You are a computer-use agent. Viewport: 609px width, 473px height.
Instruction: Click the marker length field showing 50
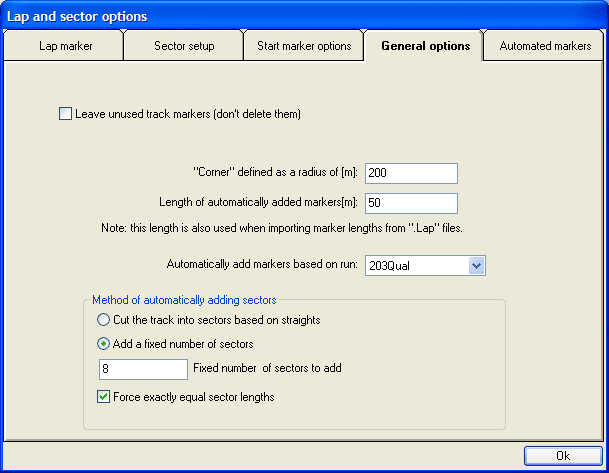pos(411,203)
